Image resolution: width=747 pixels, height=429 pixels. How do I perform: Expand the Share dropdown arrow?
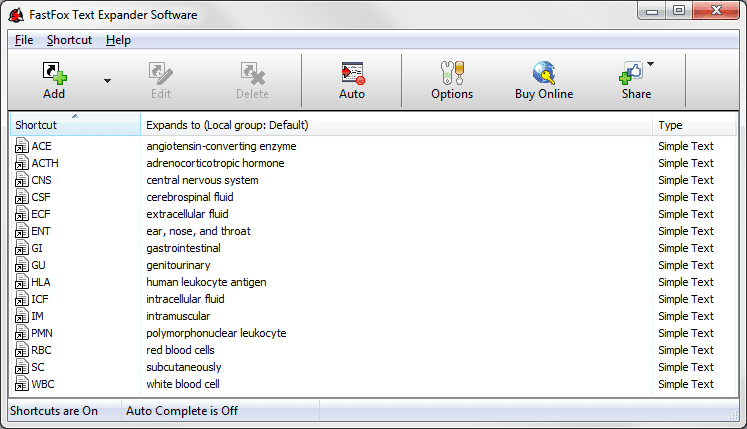pos(651,64)
